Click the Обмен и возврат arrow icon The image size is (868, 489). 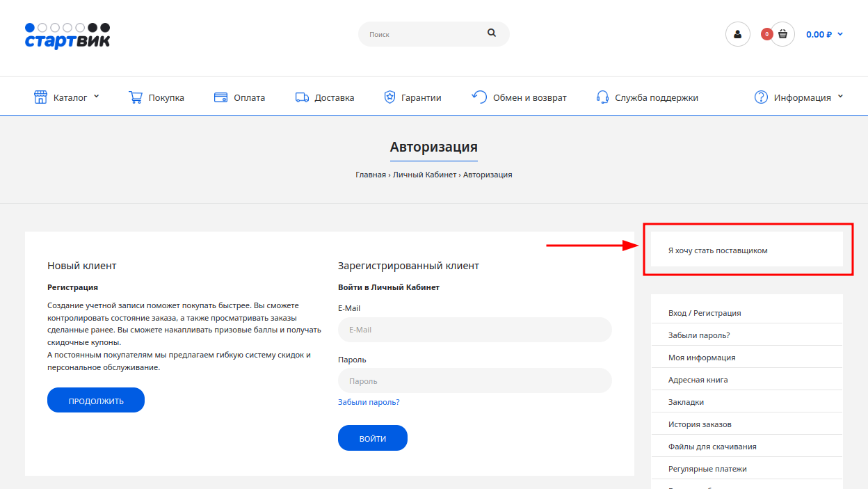coord(479,97)
